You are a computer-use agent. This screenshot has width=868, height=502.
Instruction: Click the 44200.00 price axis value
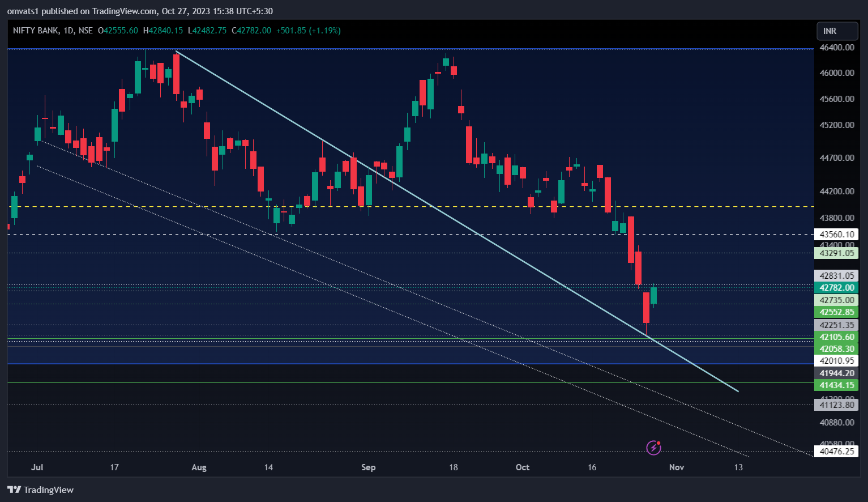(837, 192)
